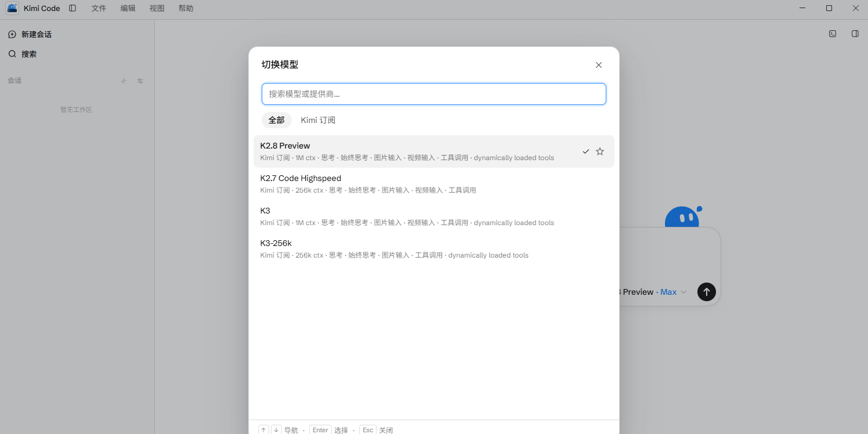Click the search magnifier icon in sidebar
The width and height of the screenshot is (868, 434).
(x=12, y=54)
